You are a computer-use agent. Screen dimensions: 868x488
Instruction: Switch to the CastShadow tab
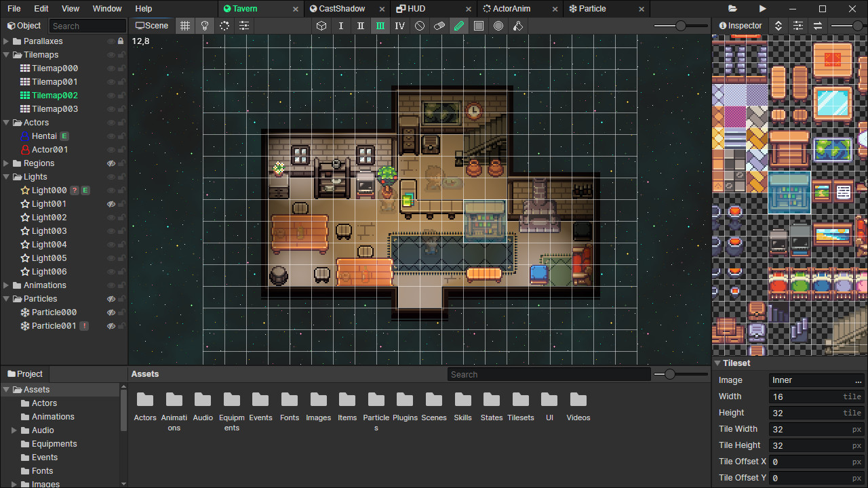tap(336, 9)
